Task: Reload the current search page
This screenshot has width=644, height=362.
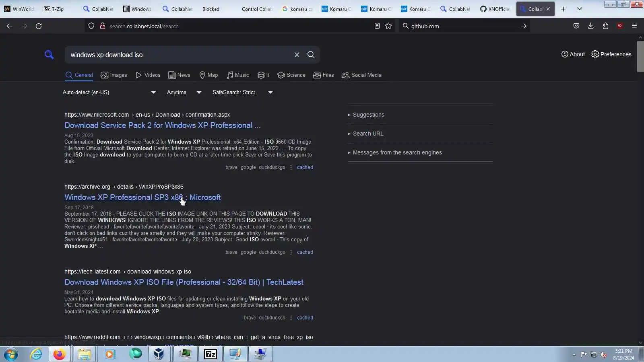Action: pyautogui.click(x=39, y=26)
